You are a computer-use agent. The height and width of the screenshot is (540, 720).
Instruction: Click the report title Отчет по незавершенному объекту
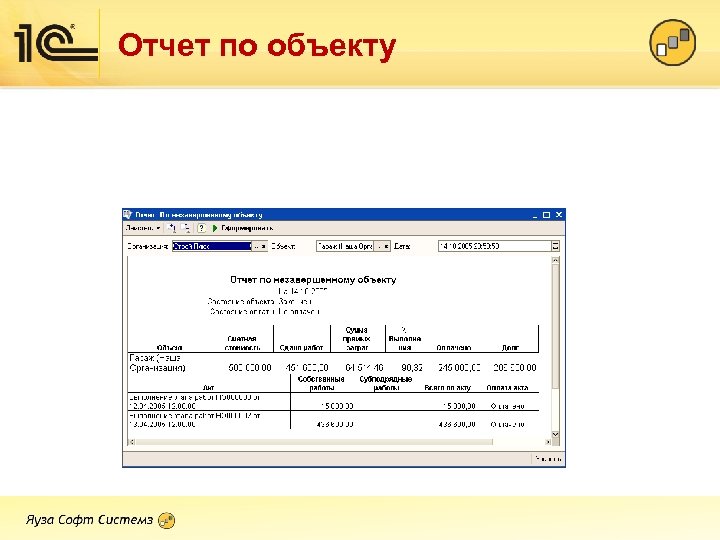(x=313, y=279)
